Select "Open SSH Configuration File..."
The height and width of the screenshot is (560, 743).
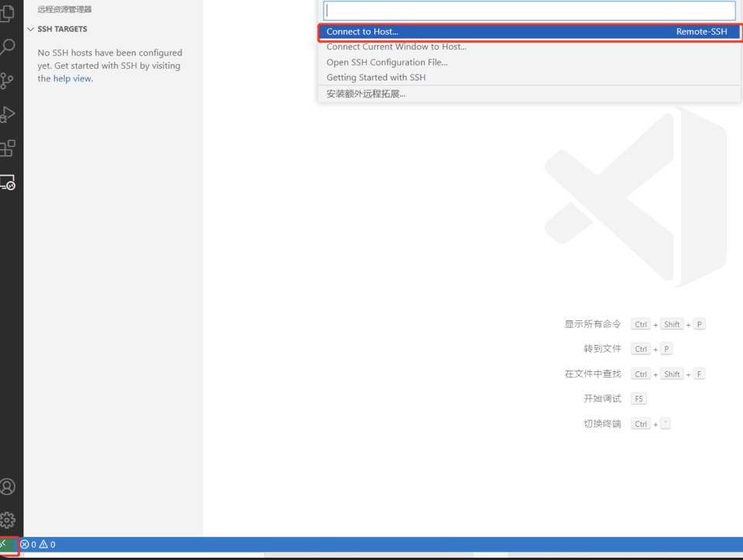pyautogui.click(x=387, y=63)
